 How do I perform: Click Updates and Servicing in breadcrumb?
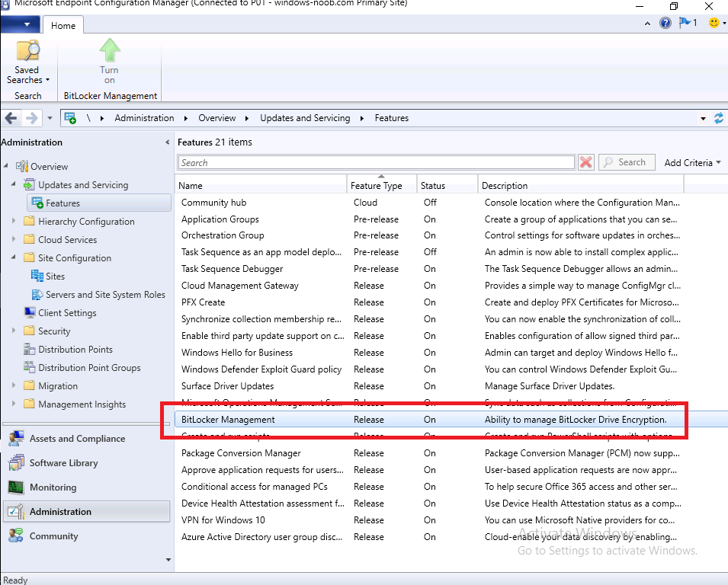[x=305, y=118]
